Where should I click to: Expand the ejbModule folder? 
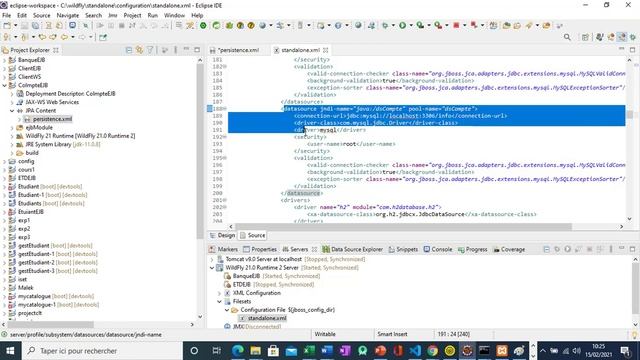12,127
